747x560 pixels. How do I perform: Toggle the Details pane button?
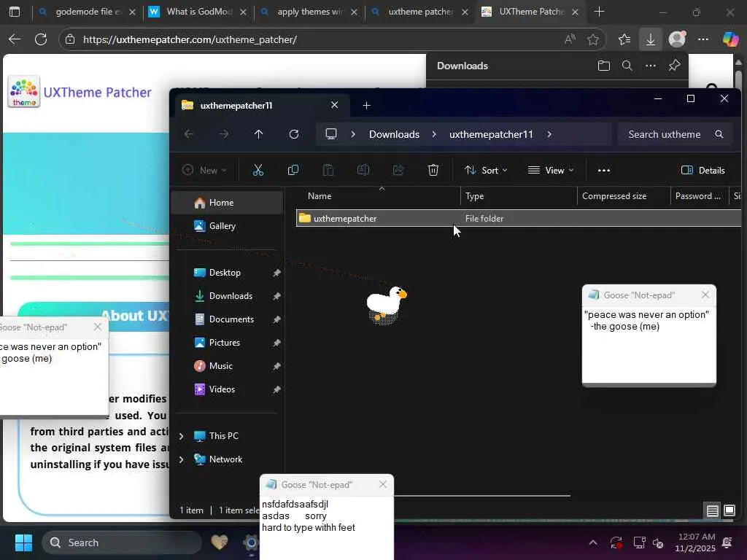(703, 171)
